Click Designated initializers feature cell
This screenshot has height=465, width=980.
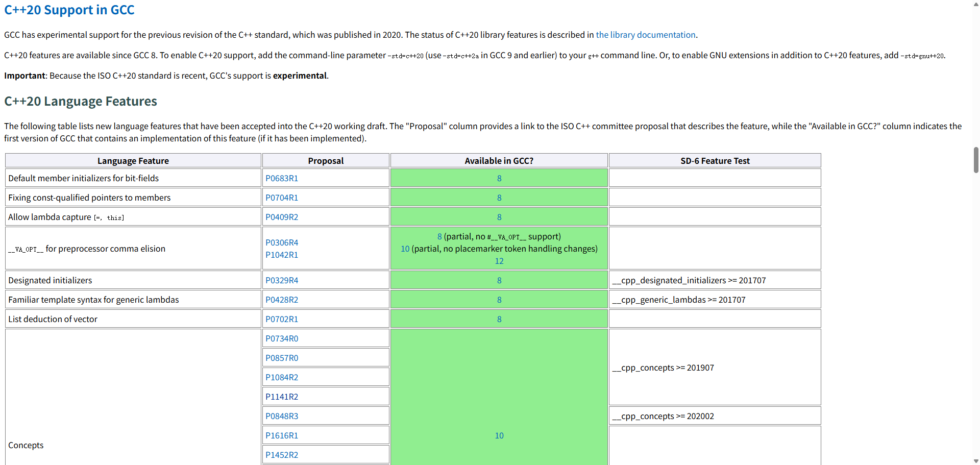click(x=133, y=280)
